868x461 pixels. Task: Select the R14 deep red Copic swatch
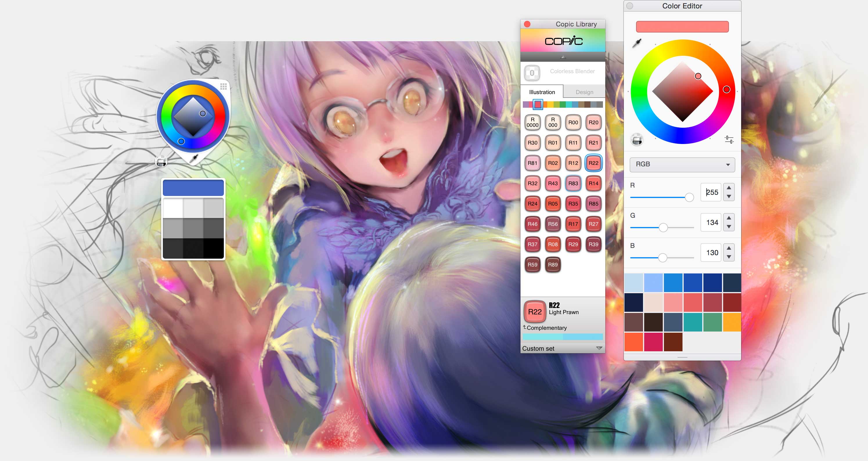594,183
